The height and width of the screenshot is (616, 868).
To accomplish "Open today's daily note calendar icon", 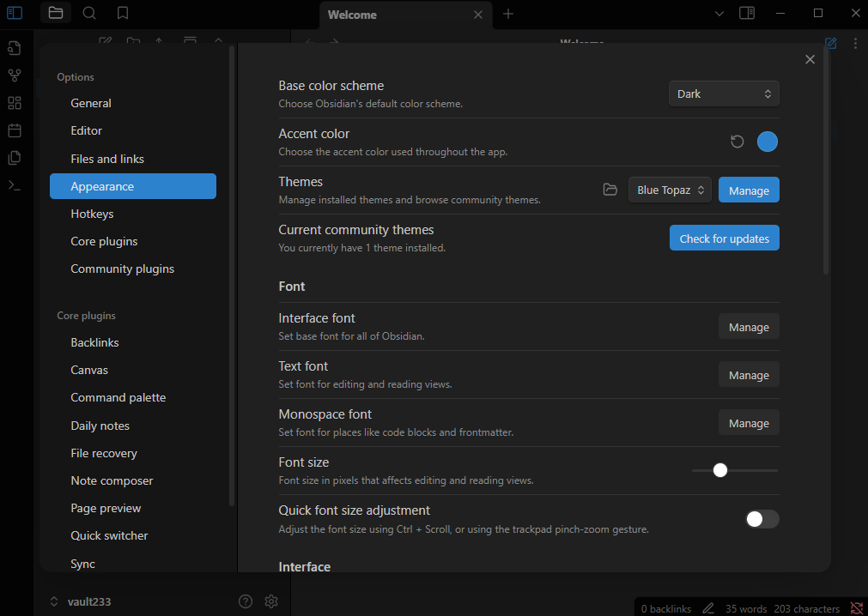I will point(15,130).
